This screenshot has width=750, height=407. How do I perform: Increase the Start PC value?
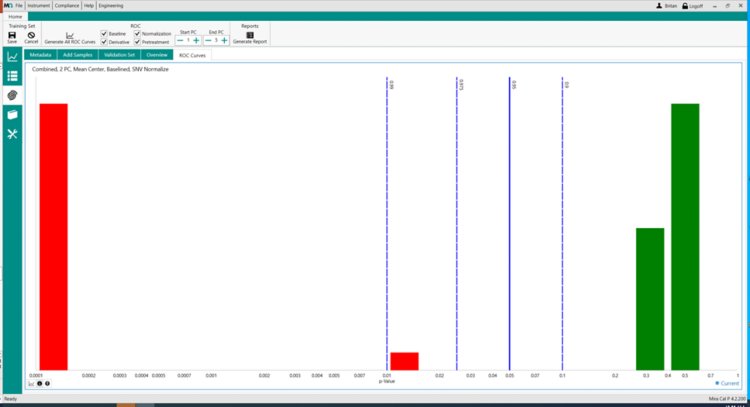(196, 40)
